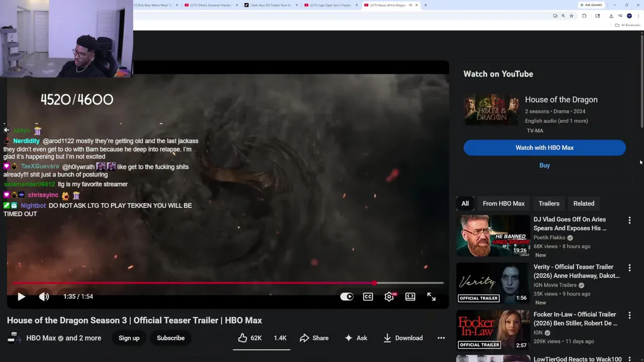
Task: Open the browser extensions puzzle icon
Action: click(584, 16)
